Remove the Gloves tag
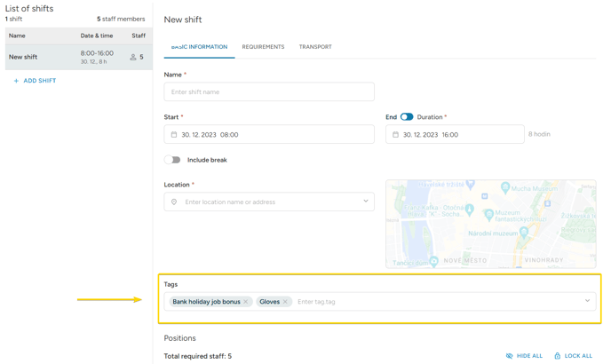 coord(285,302)
